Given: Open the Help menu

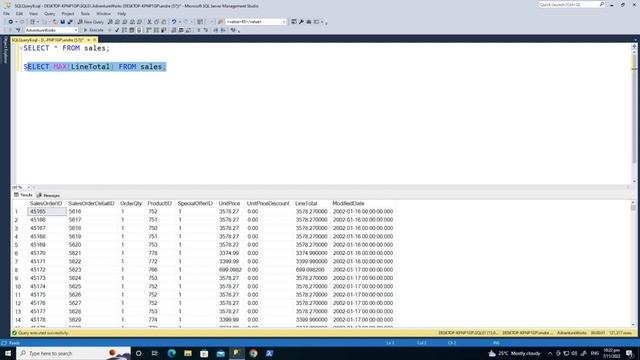Looking at the screenshot, I should pyautogui.click(x=122, y=13).
